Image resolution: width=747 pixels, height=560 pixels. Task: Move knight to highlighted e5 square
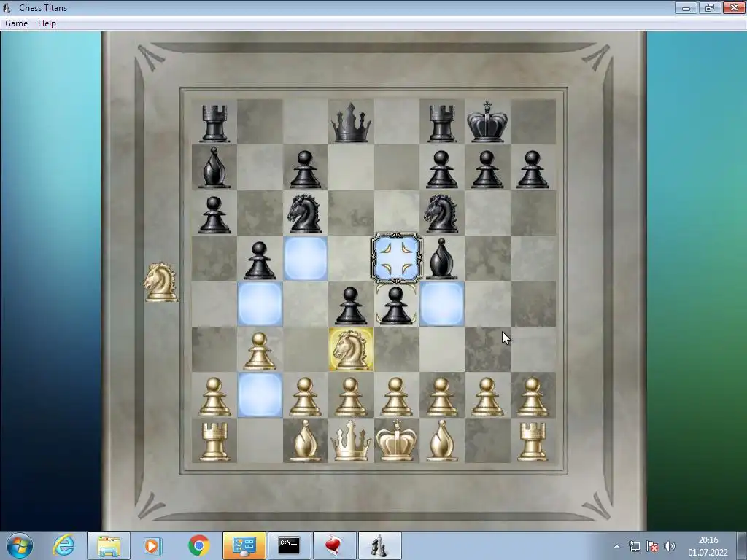point(396,258)
